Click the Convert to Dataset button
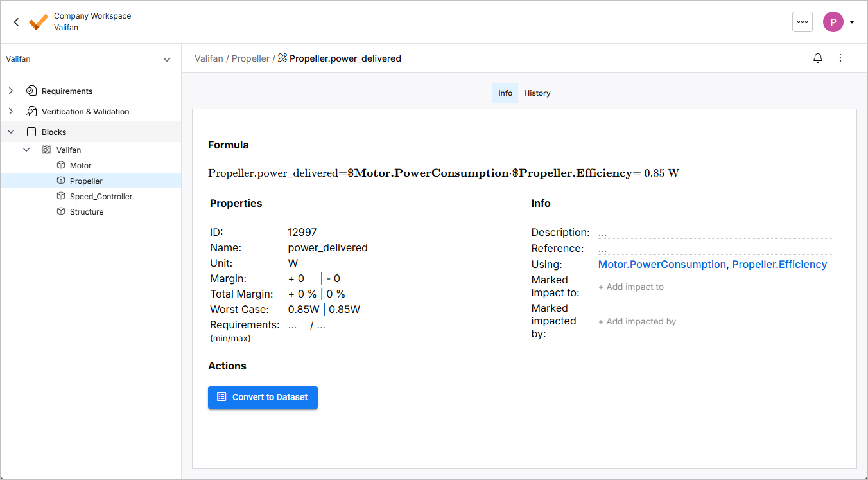 click(x=263, y=398)
